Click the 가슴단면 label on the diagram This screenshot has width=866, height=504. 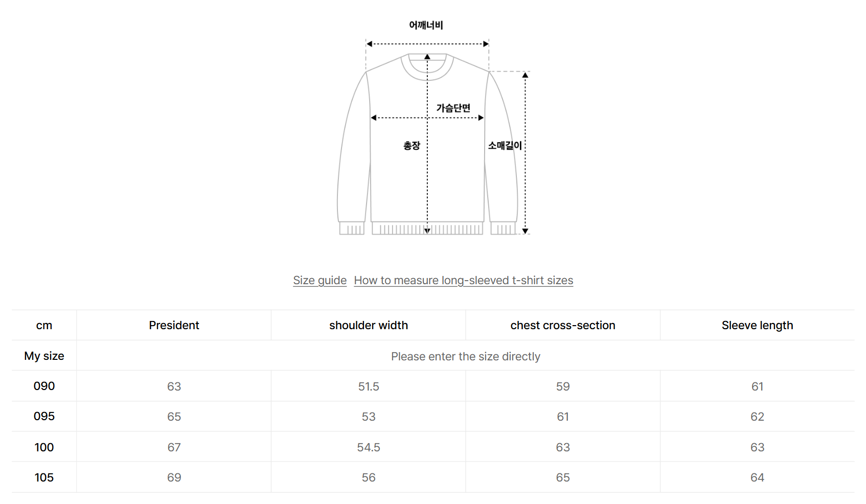click(x=453, y=108)
